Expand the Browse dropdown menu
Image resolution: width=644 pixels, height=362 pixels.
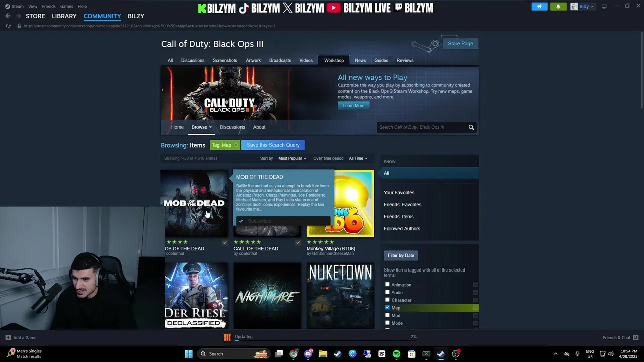click(x=202, y=127)
